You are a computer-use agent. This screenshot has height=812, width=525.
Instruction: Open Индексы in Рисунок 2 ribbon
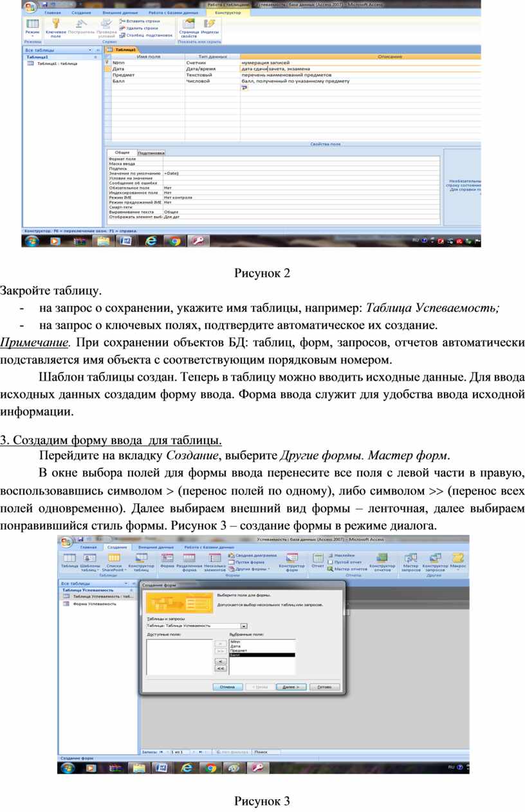coord(210,26)
